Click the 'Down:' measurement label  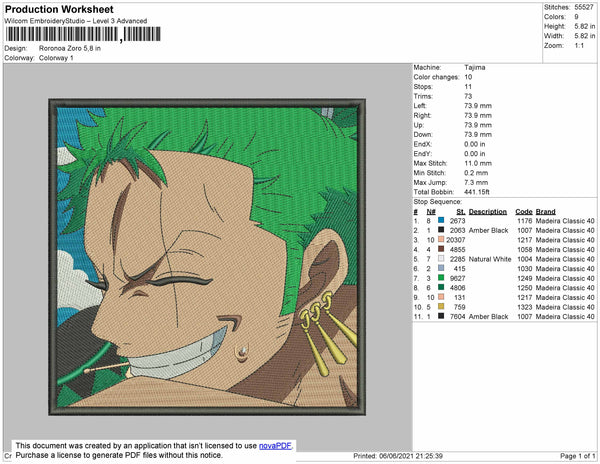tap(423, 135)
